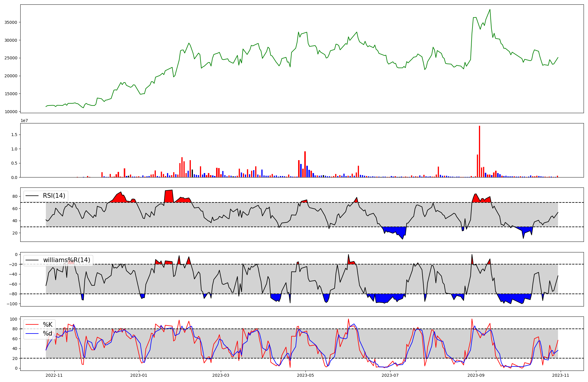Viewport: 588px width, 382px height.
Task: Click the 1.5 volume axis tick label
Action: [x=14, y=135]
